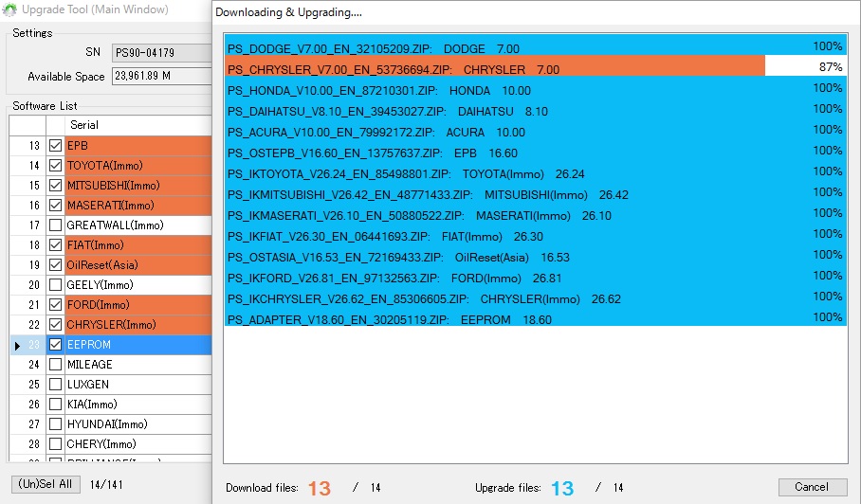Uncheck the TOYOTA(Immo) checkbox
This screenshot has height=504, width=861.
(x=55, y=165)
